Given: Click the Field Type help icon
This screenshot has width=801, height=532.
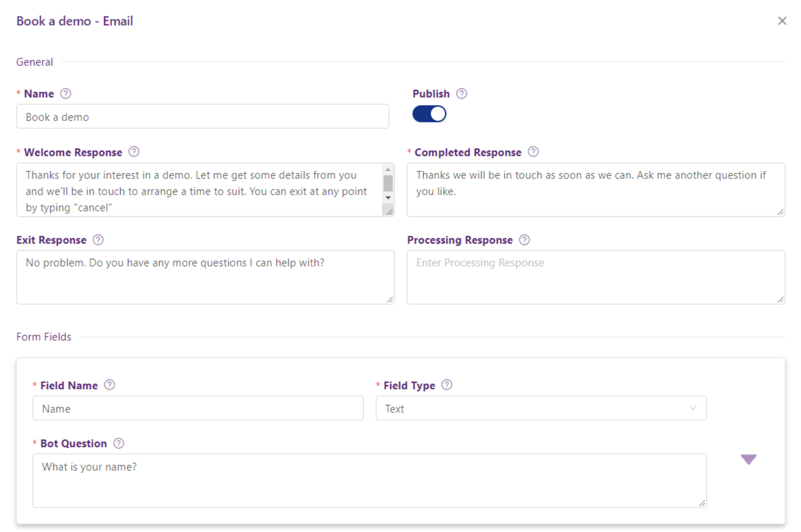Looking at the screenshot, I should (x=447, y=385).
